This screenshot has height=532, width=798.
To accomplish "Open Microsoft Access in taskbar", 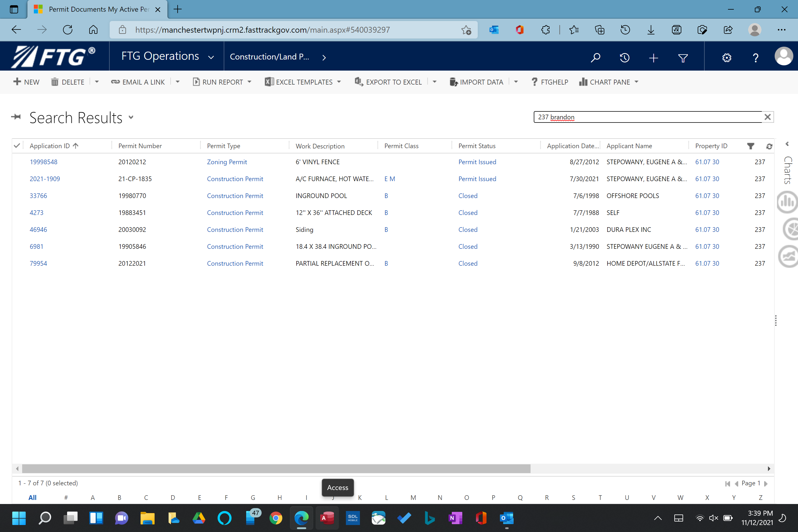I will point(327,518).
